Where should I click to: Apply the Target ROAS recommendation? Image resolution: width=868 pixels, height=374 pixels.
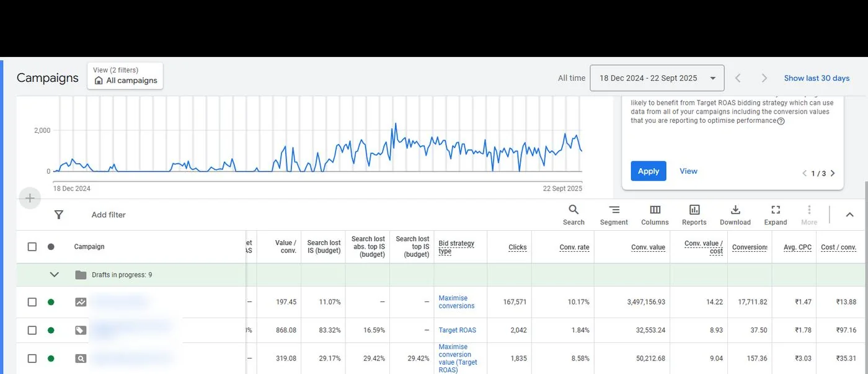click(x=649, y=171)
